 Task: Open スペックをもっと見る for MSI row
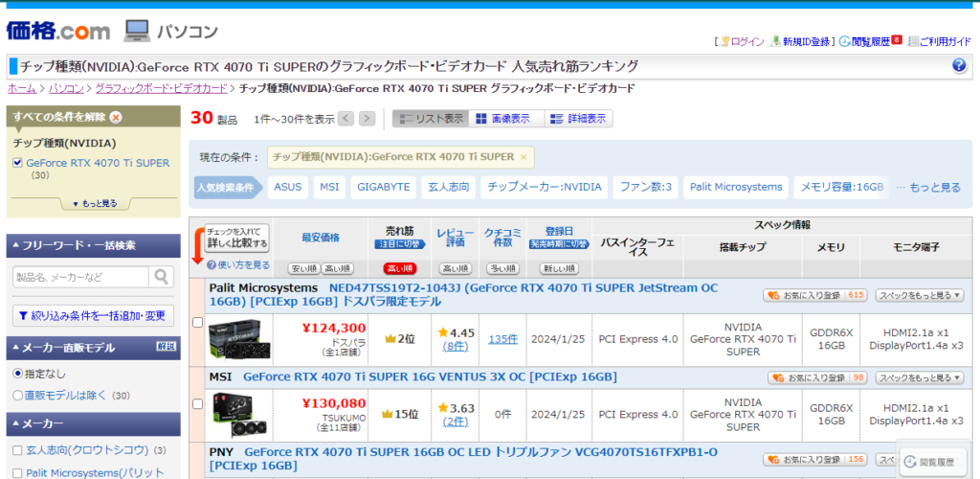click(x=920, y=377)
